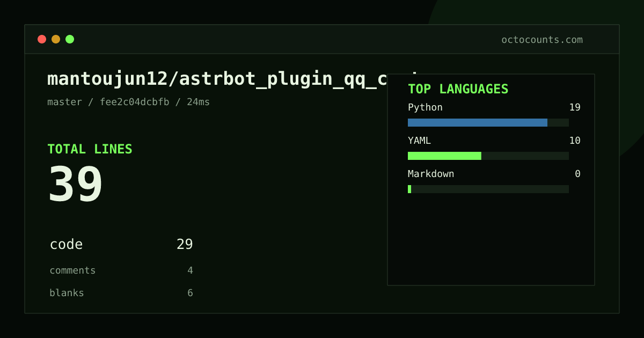Click the YAML line count 10
This screenshot has height=338, width=644.
tap(575, 141)
